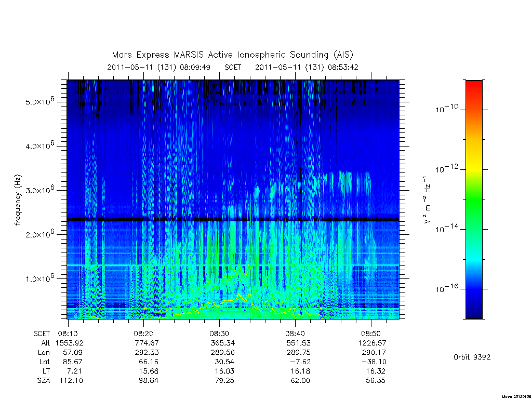Image resolution: width=532 pixels, height=399 pixels.
Task: Click the colorbar tick label 10⁻¹⁶
Action: pos(447,288)
